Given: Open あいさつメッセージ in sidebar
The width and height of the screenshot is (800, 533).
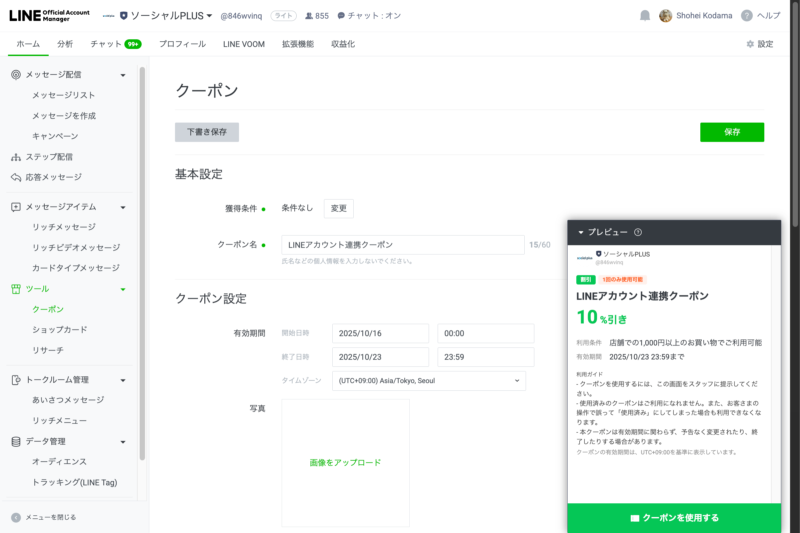Looking at the screenshot, I should (68, 400).
